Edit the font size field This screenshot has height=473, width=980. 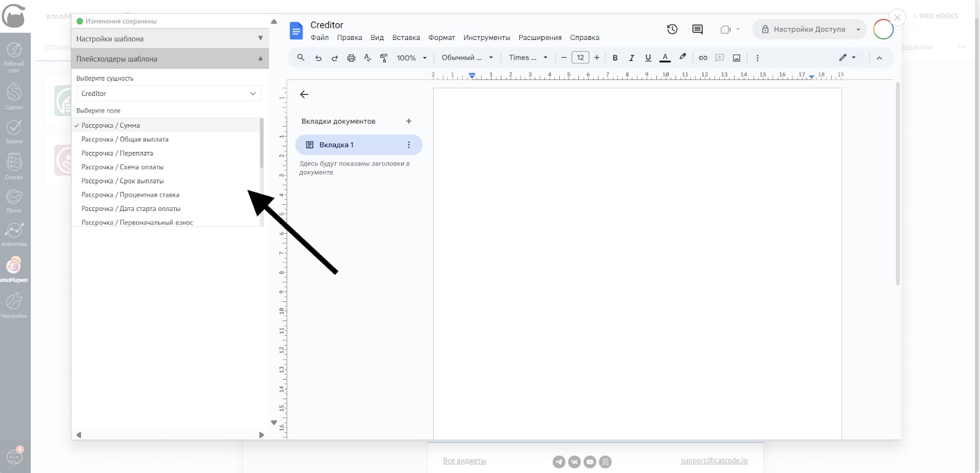(580, 58)
